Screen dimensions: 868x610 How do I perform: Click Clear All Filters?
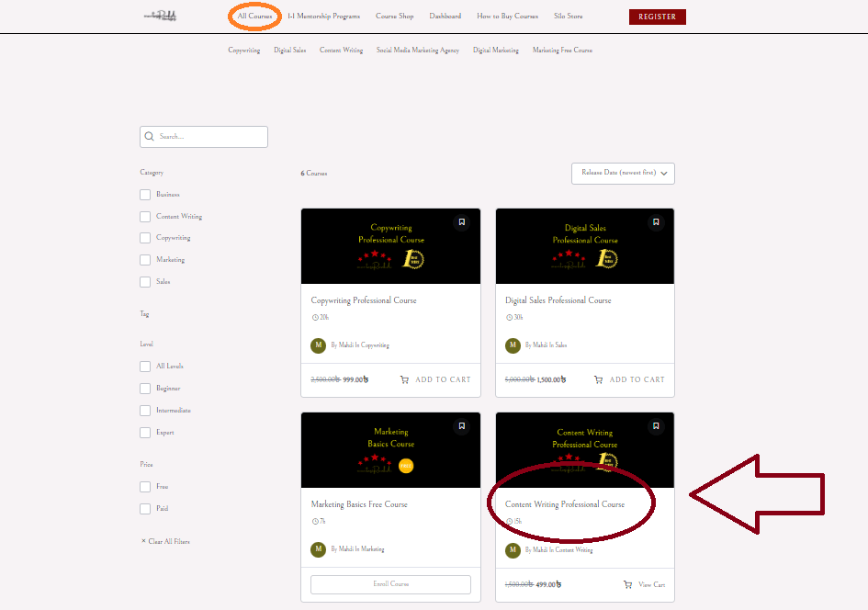click(x=169, y=541)
